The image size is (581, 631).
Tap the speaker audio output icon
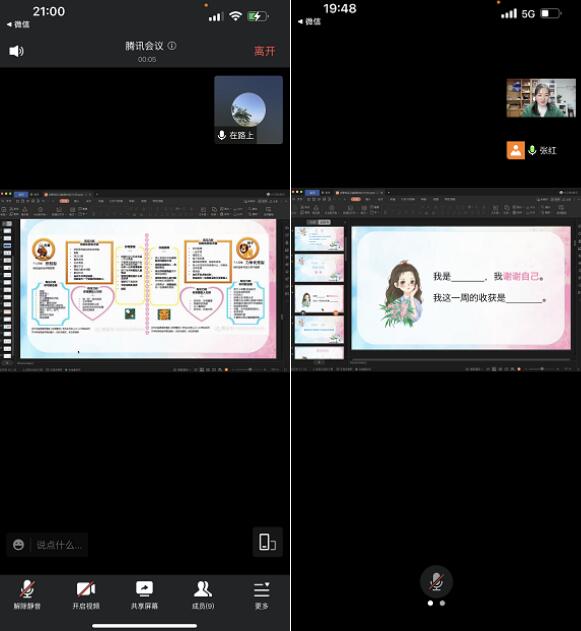point(16,51)
